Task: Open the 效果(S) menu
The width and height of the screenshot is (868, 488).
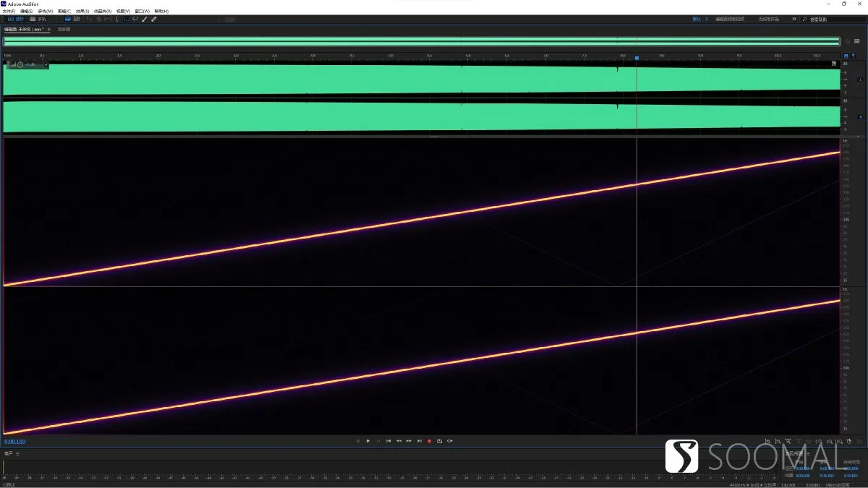Action: [x=82, y=11]
